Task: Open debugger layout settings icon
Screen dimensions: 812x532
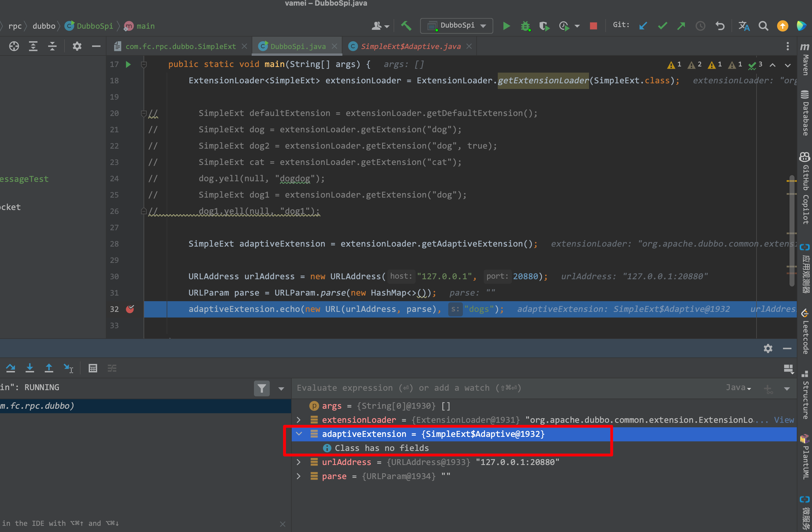Action: [788, 369]
